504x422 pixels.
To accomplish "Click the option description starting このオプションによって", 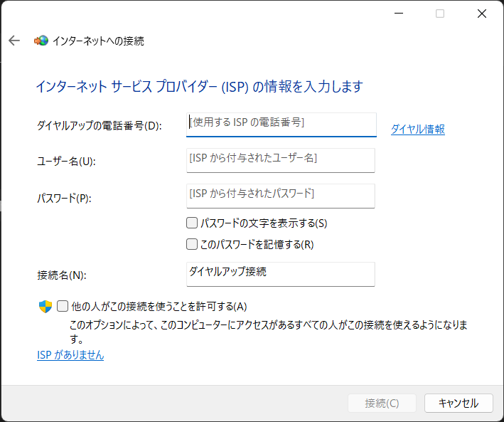I will [269, 332].
